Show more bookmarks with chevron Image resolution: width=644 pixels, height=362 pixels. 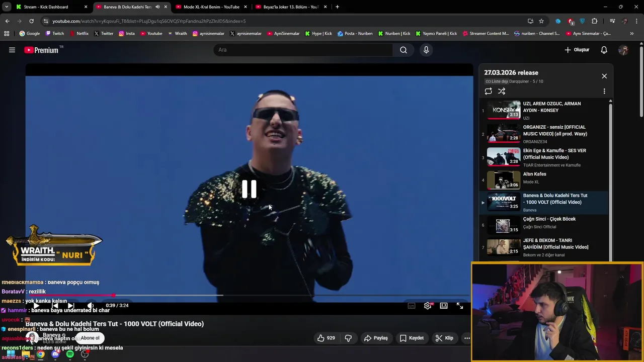pos(632,34)
